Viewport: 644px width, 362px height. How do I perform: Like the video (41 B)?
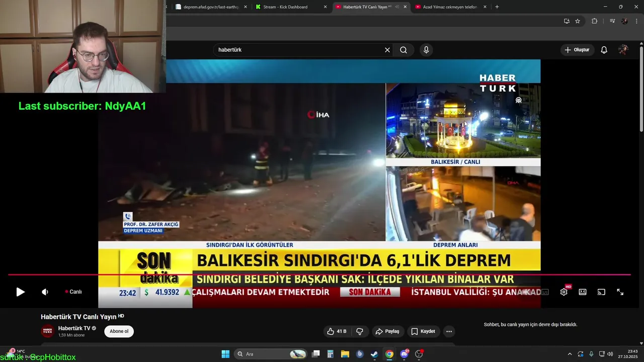click(337, 331)
